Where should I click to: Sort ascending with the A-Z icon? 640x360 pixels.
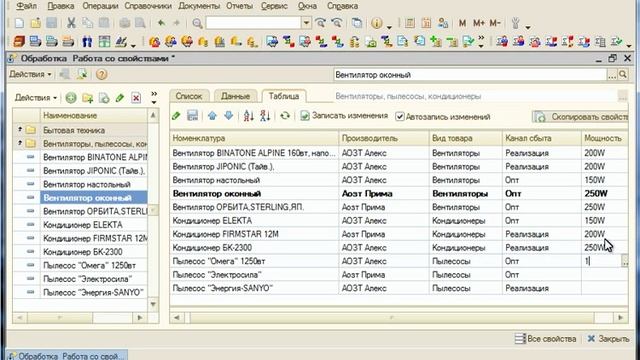249,116
